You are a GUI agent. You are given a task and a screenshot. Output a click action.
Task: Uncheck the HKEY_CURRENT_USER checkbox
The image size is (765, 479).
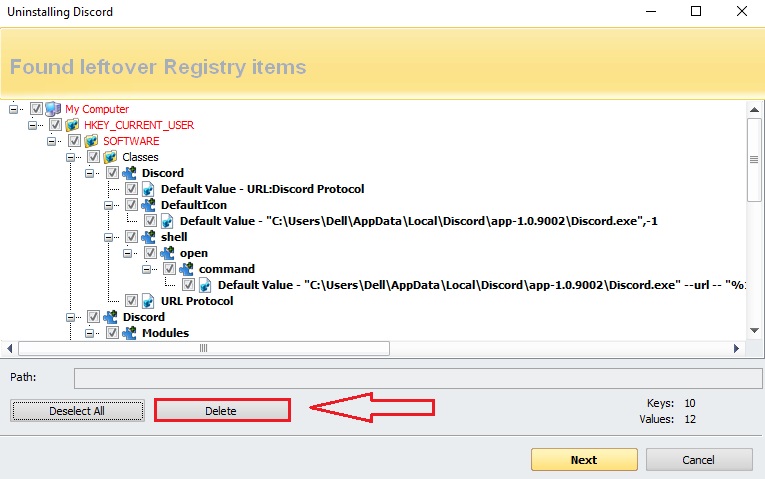coord(55,125)
